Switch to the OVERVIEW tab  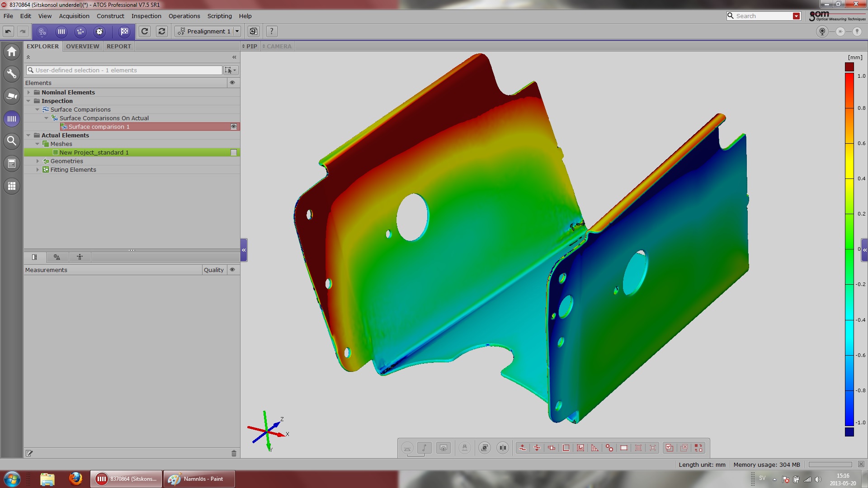(x=82, y=46)
